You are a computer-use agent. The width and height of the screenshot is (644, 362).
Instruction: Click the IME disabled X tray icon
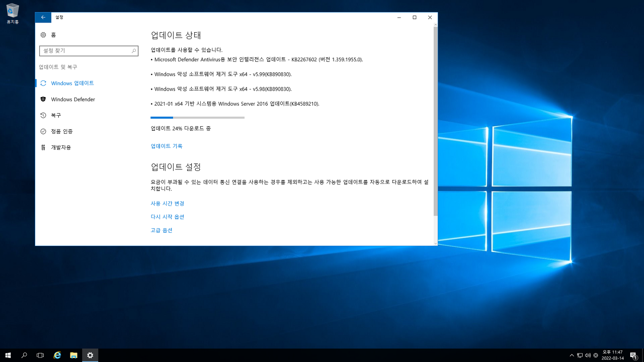pos(596,355)
